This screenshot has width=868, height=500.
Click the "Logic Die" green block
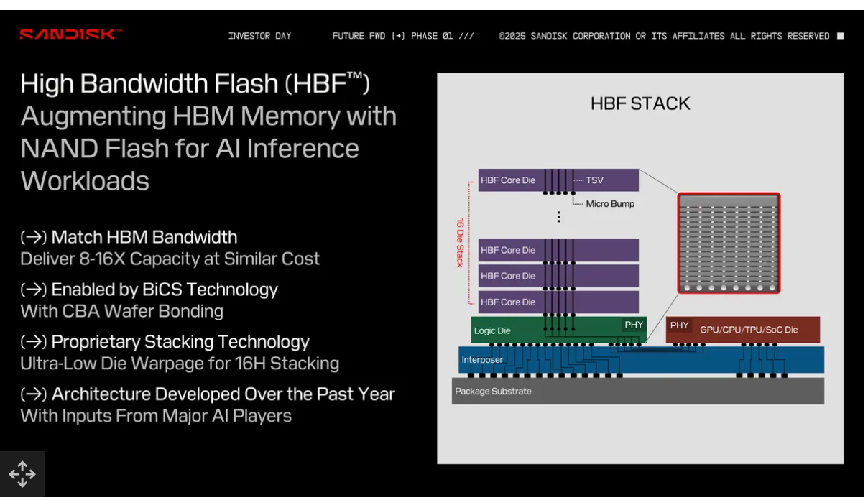558,330
